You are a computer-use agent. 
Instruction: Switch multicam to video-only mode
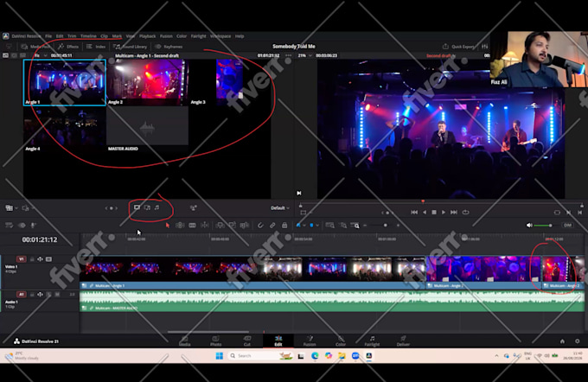click(137, 207)
